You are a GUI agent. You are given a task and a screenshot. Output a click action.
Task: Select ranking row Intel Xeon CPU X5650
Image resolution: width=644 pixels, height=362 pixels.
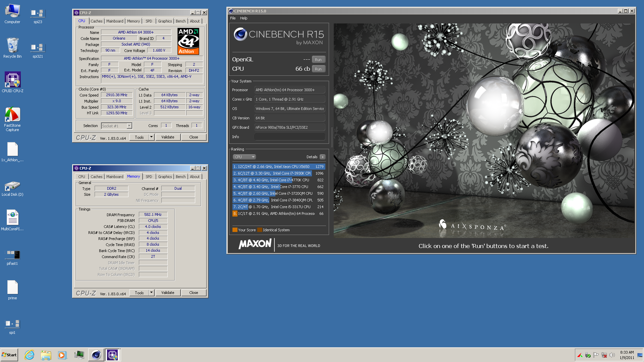[x=278, y=167]
